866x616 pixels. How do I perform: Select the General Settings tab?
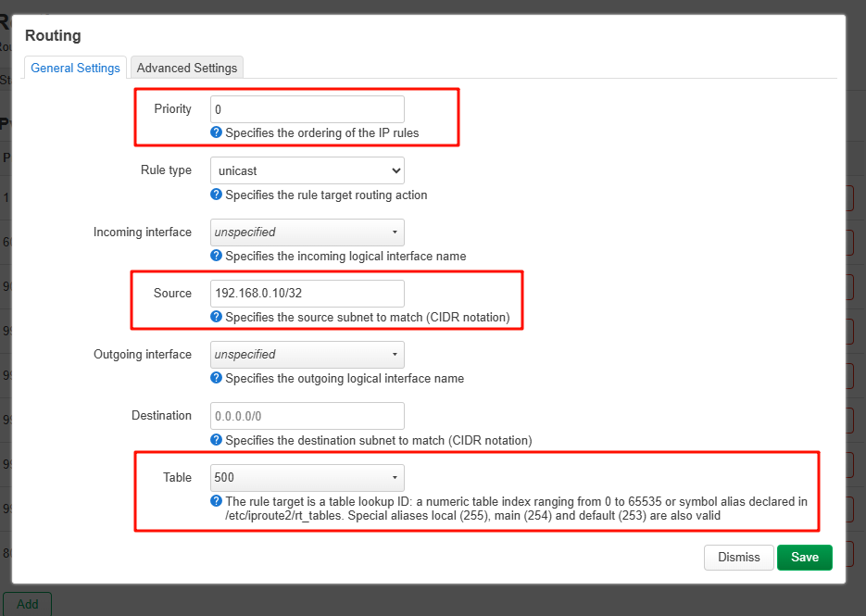75,68
